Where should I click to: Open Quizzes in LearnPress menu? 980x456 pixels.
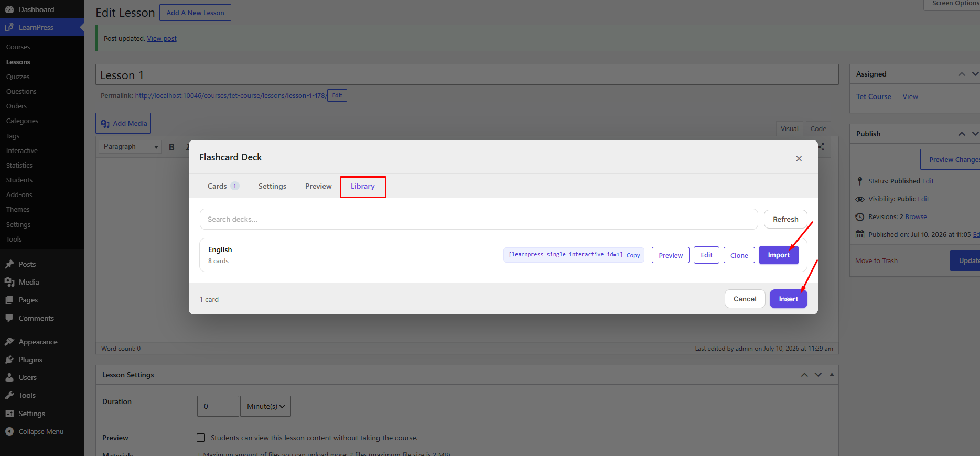[x=18, y=77]
